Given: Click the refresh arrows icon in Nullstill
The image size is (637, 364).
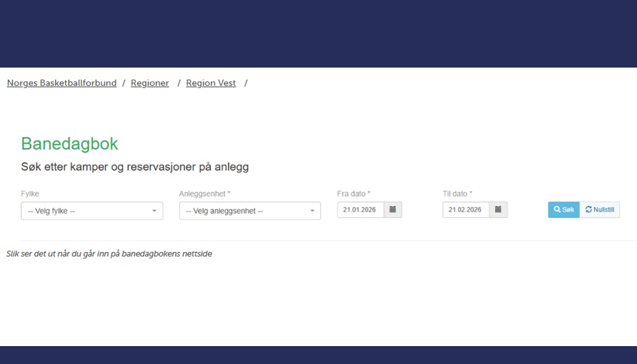Looking at the screenshot, I should click(589, 210).
